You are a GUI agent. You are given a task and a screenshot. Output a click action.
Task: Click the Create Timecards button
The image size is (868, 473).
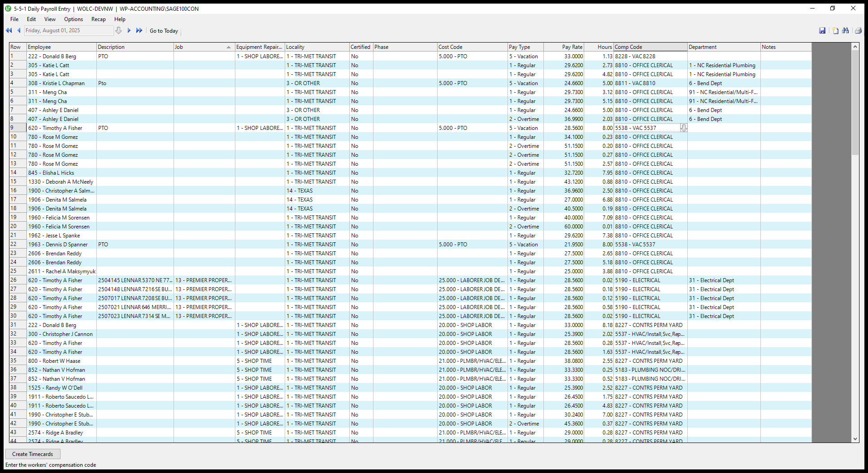click(x=33, y=454)
